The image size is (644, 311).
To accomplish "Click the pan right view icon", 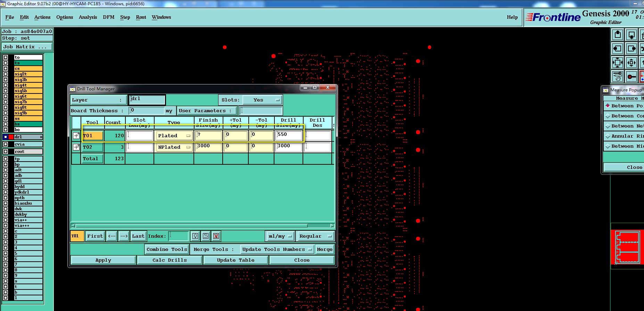I will (631, 49).
